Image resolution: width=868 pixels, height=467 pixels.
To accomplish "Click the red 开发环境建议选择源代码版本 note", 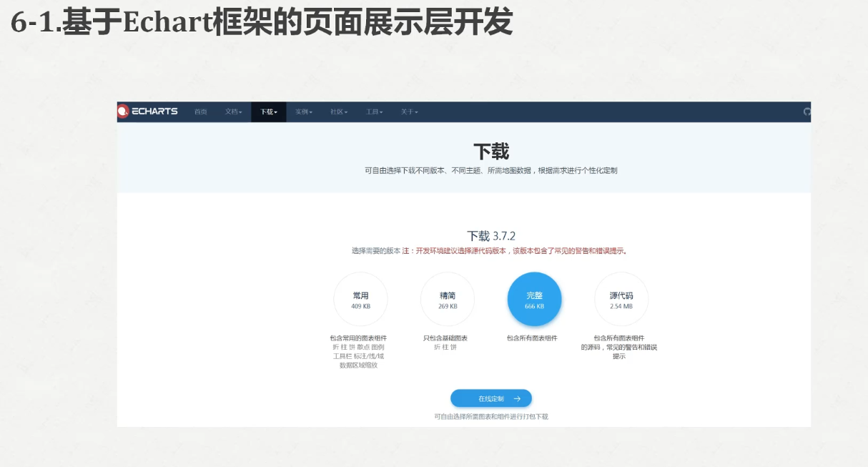I will tap(514, 251).
